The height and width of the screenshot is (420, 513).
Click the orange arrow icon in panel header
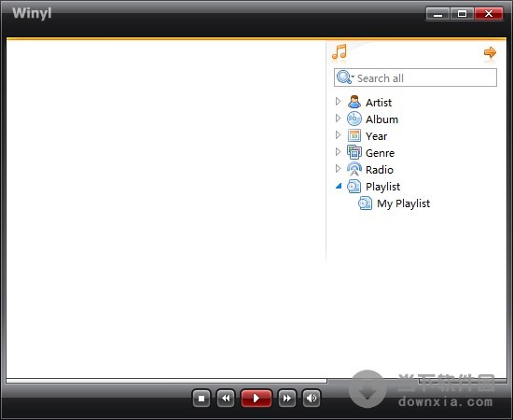(x=490, y=52)
